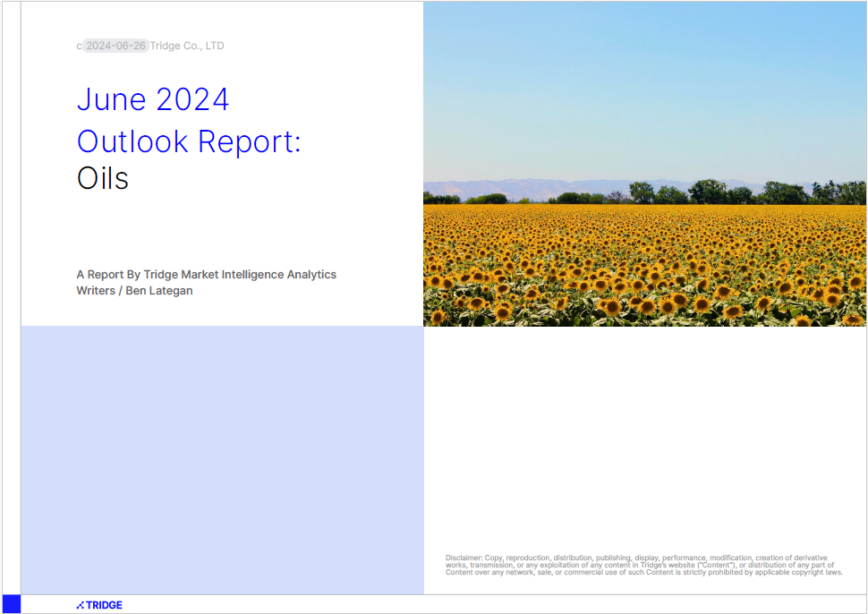868x614 pixels.
Task: Click the small 'c' before the date
Action: [x=79, y=46]
